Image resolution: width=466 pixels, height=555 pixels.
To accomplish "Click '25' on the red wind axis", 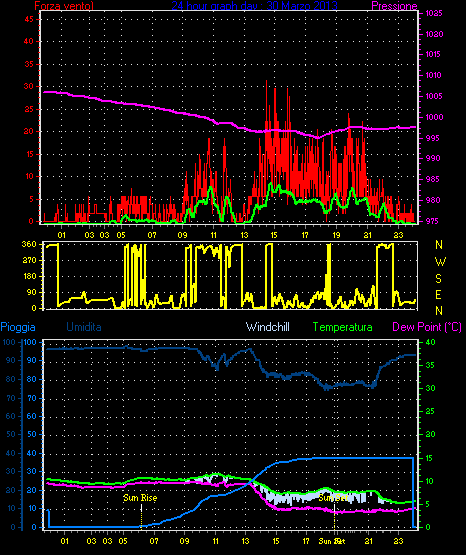I will 29,109.
